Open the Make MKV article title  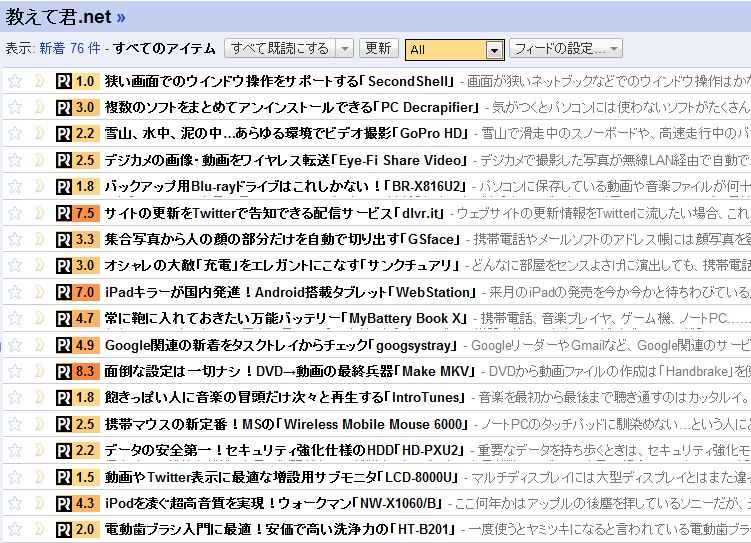[x=290, y=371]
